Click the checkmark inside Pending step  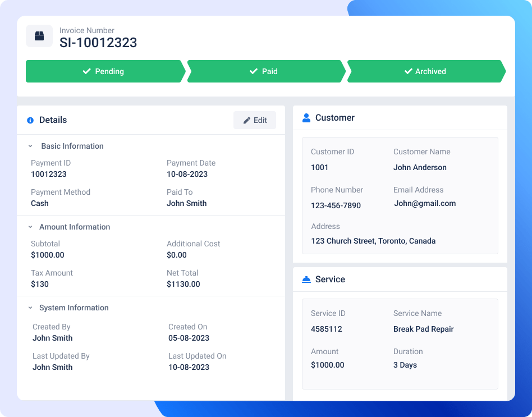click(86, 71)
